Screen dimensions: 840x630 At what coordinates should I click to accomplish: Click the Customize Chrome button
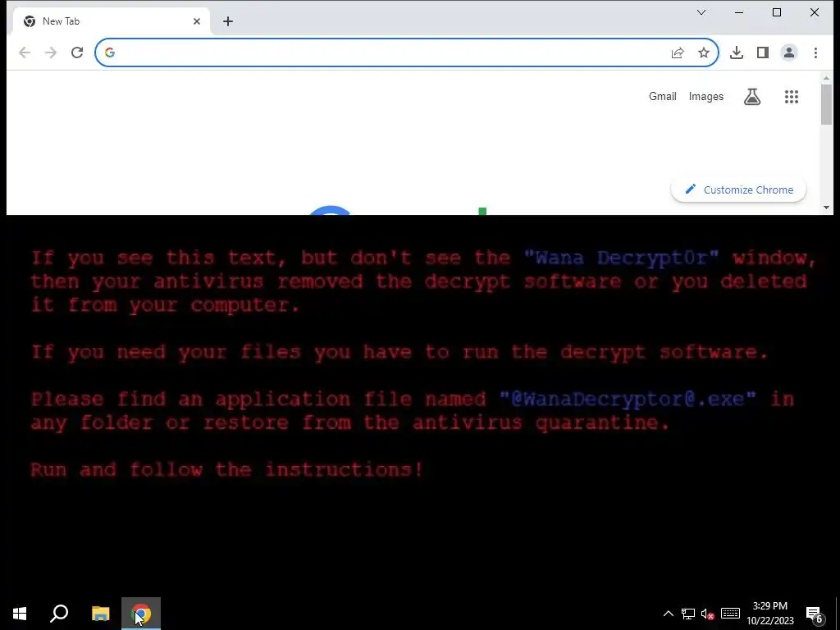coord(739,189)
